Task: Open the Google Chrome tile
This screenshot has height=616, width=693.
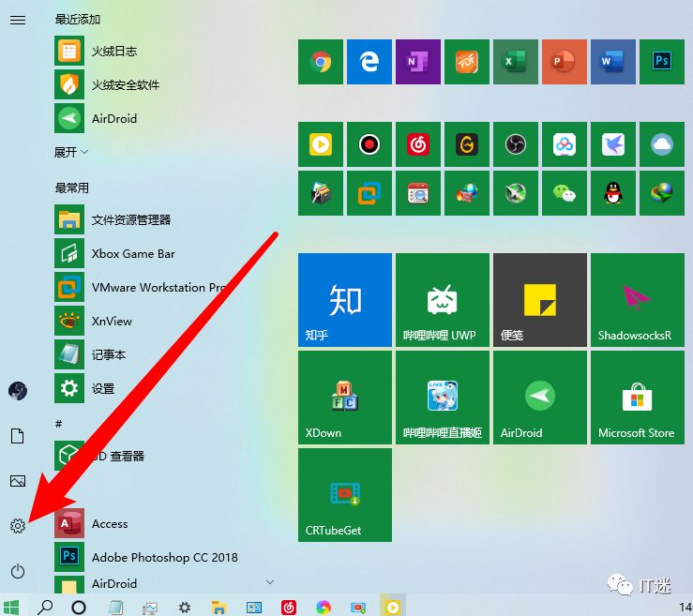Action: [321, 62]
